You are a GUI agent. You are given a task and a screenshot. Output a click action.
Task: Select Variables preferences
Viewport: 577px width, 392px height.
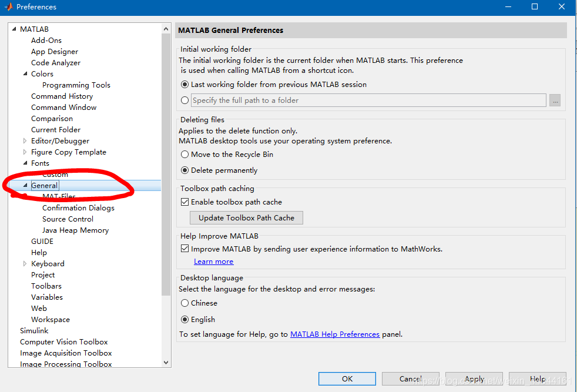pyautogui.click(x=47, y=297)
